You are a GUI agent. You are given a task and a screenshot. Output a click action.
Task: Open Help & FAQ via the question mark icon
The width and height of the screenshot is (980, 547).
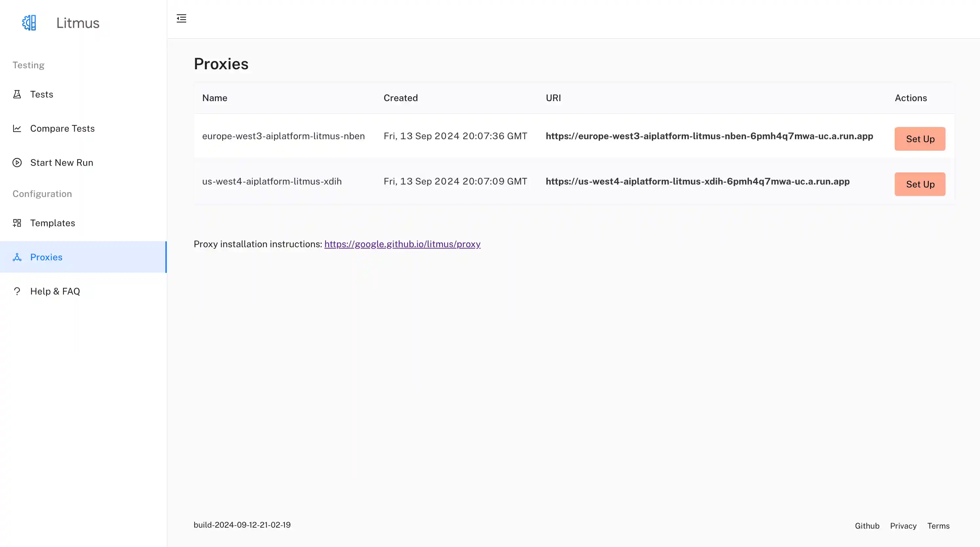[x=17, y=291]
